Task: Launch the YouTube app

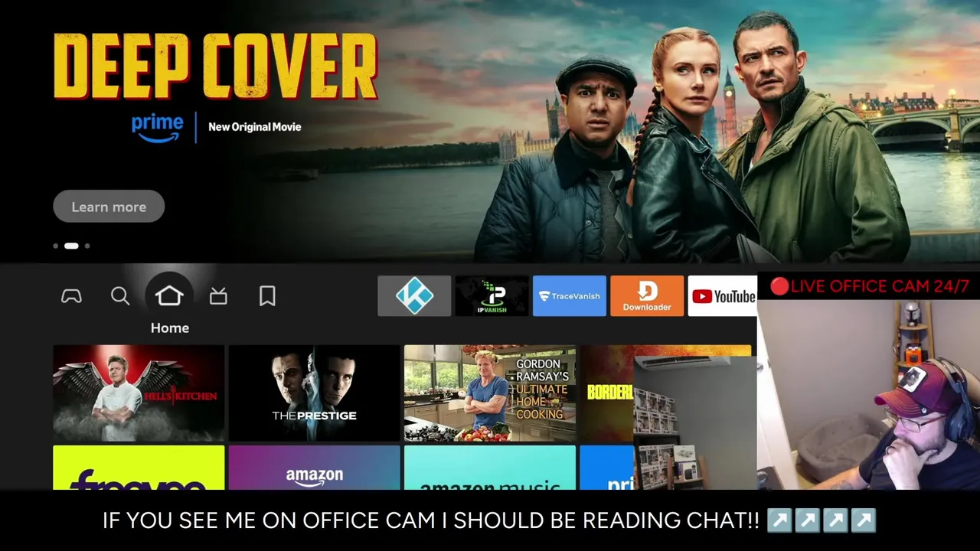Action: tap(723, 296)
